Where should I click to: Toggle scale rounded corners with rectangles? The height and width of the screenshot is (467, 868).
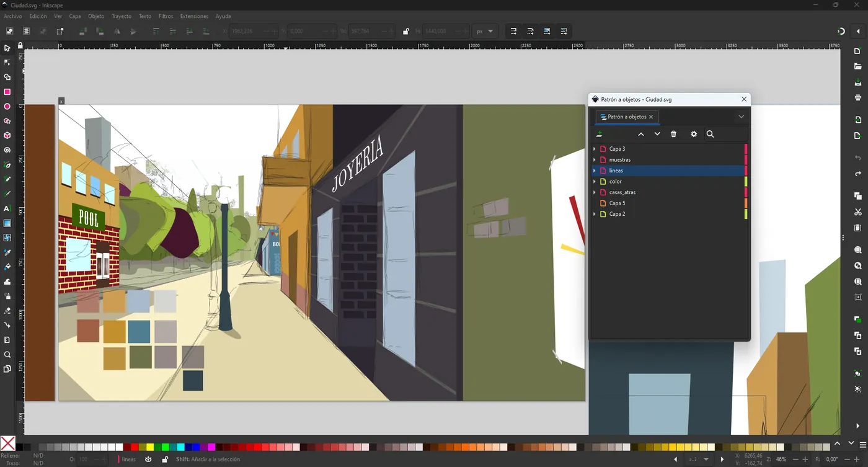[530, 32]
